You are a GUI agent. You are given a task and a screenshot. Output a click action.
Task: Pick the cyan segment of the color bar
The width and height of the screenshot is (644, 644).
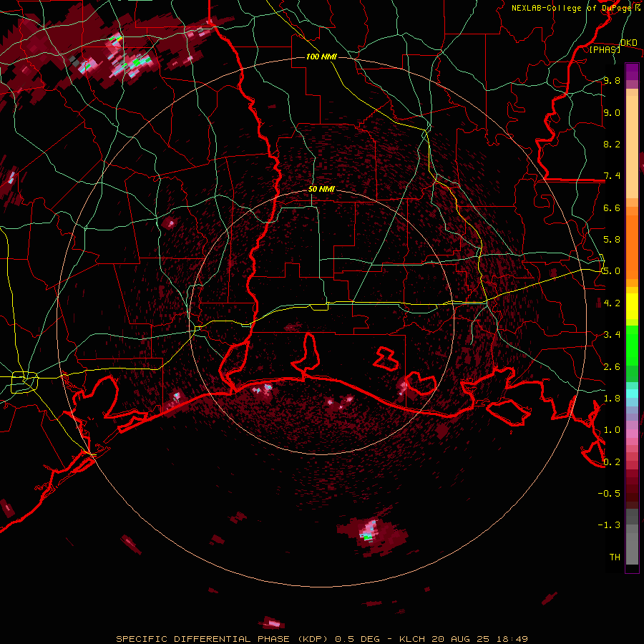pos(632,394)
